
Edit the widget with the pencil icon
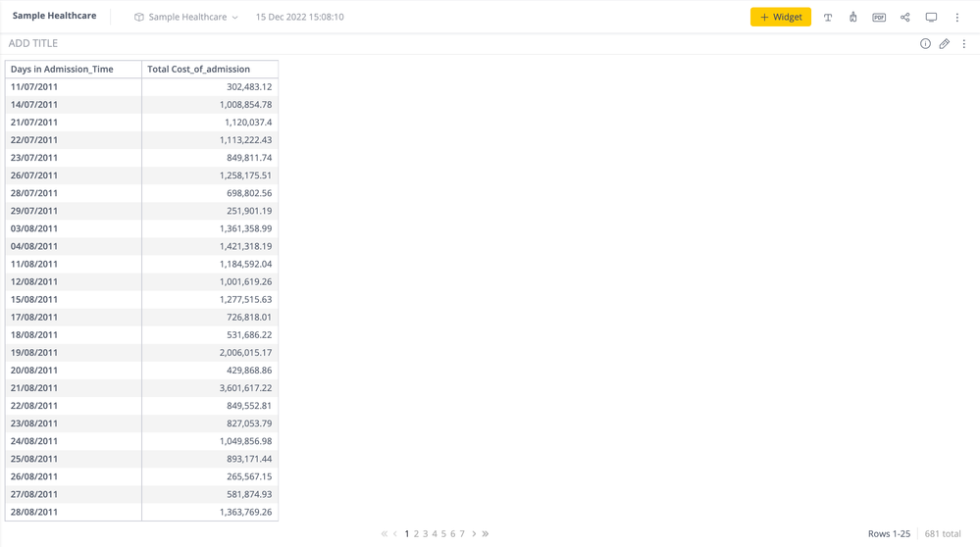[x=945, y=44]
